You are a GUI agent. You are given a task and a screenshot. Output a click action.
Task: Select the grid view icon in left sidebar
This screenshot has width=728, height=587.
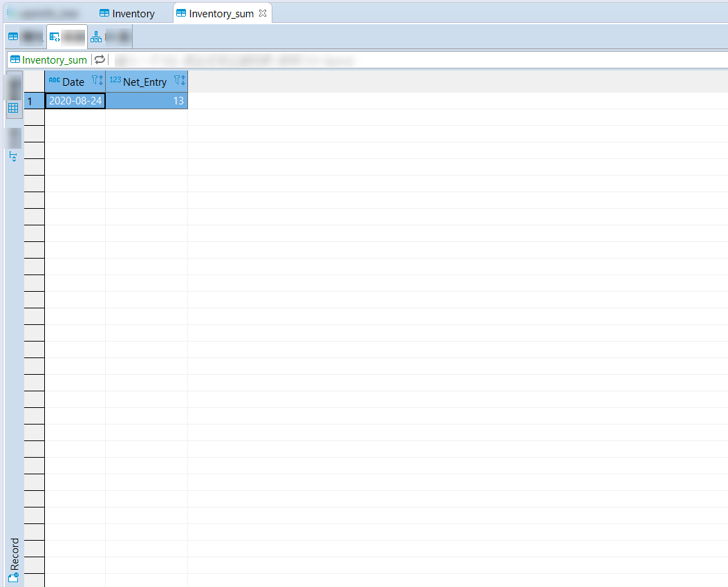coord(13,108)
